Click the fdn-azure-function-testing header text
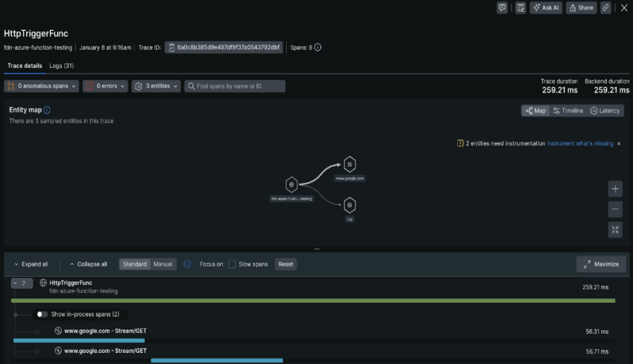Viewport: 633px width, 364px height. [x=38, y=48]
